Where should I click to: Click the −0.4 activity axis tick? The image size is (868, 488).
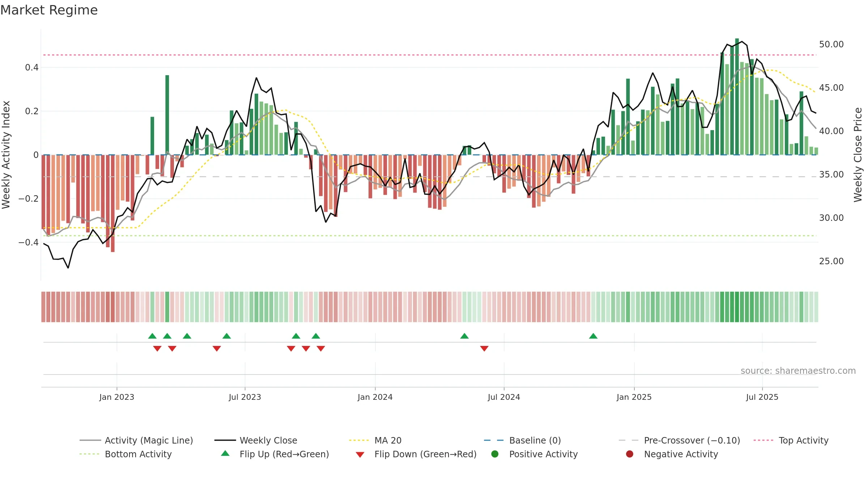(x=28, y=242)
